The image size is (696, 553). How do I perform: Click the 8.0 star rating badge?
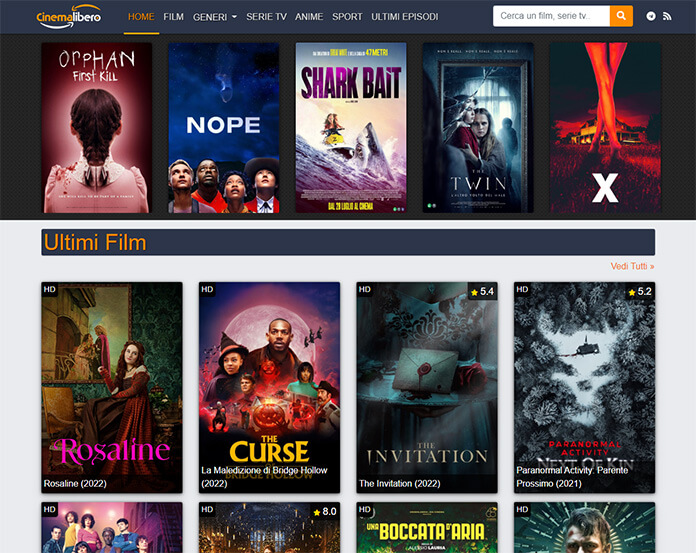pos(324,512)
